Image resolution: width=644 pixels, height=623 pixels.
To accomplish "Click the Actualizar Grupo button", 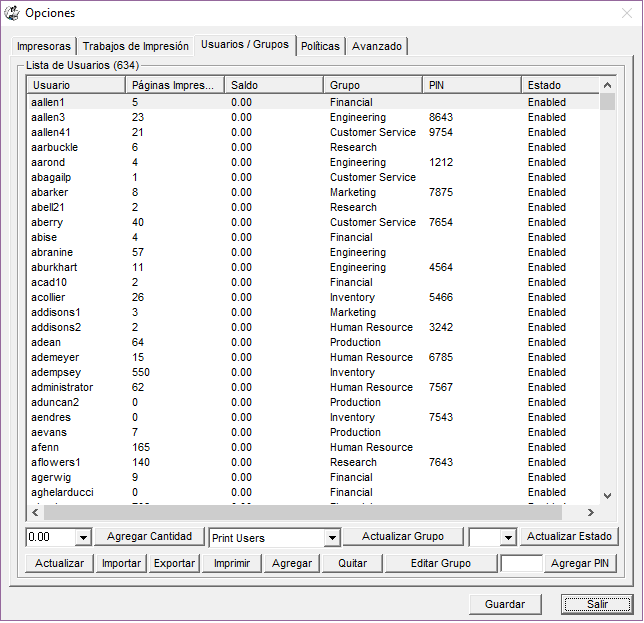I will point(403,536).
